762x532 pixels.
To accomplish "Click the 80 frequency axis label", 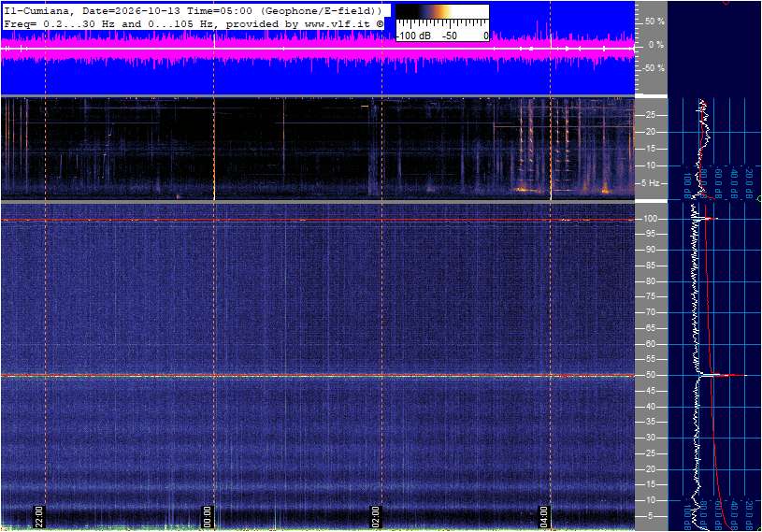I will (x=650, y=281).
